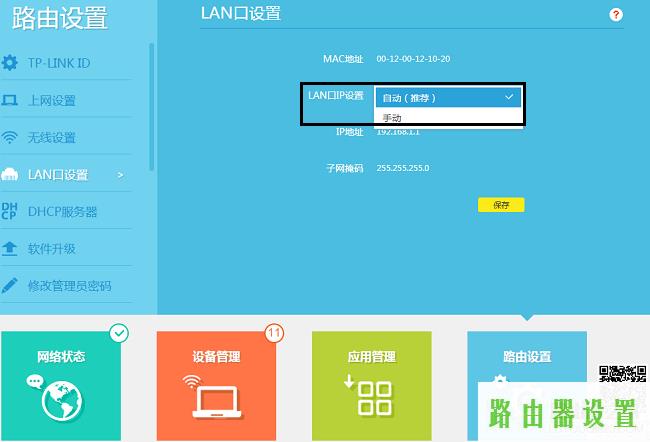
Task: Click the sidebar vertical scrollbar
Action: [152, 110]
